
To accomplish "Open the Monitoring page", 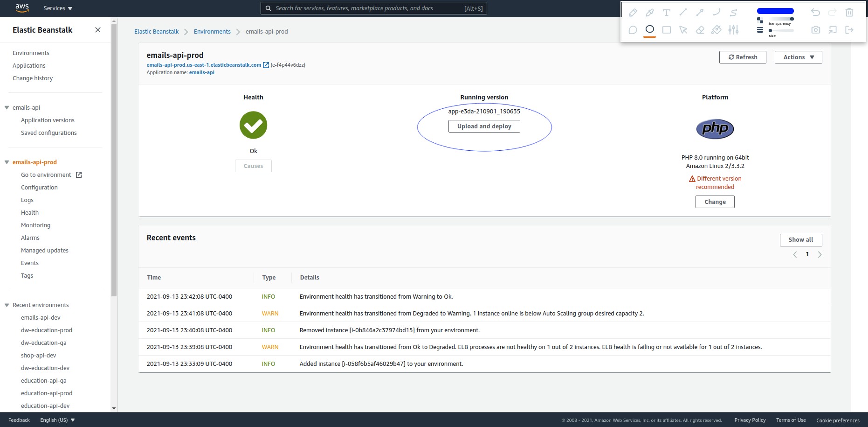I will point(35,225).
